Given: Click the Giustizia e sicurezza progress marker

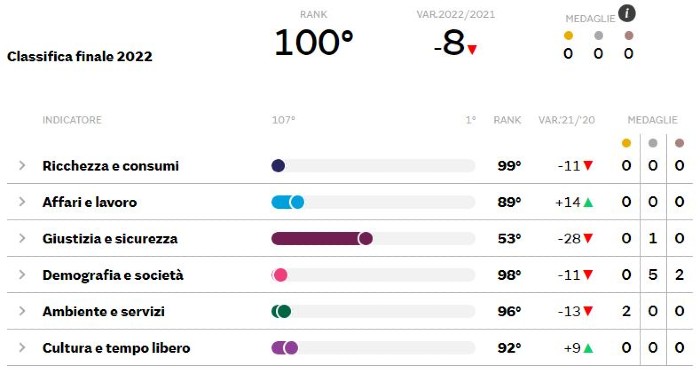Looking at the screenshot, I should pyautogui.click(x=365, y=239).
